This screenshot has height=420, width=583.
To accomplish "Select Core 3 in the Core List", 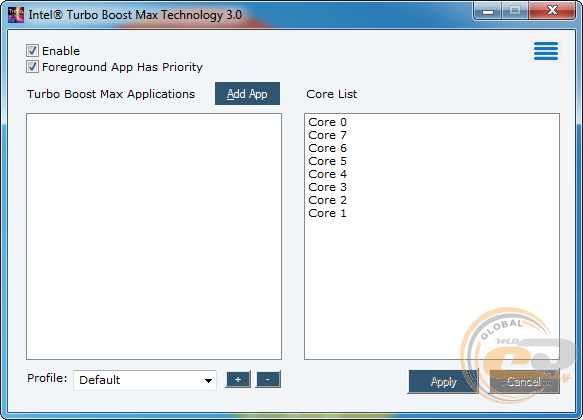I will pos(327,187).
